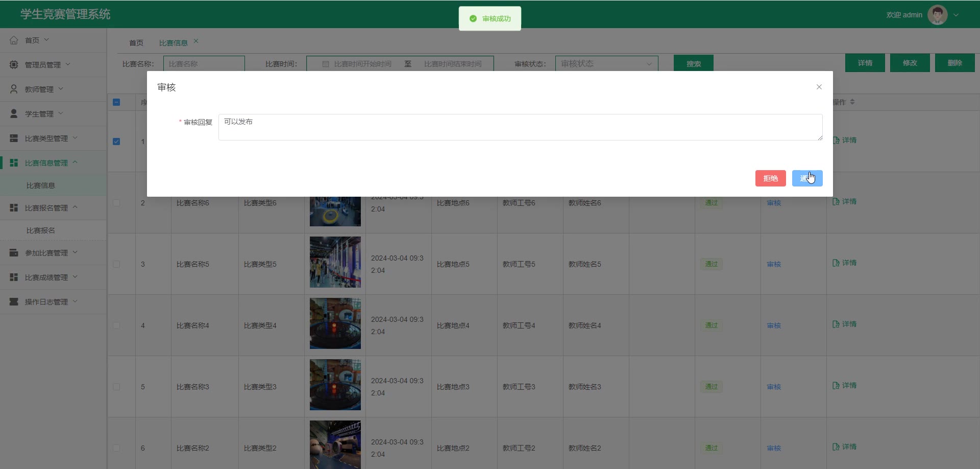The width and height of the screenshot is (980, 469).
Task: Open 详情 for the 比赛名称3 row
Action: coord(845,385)
